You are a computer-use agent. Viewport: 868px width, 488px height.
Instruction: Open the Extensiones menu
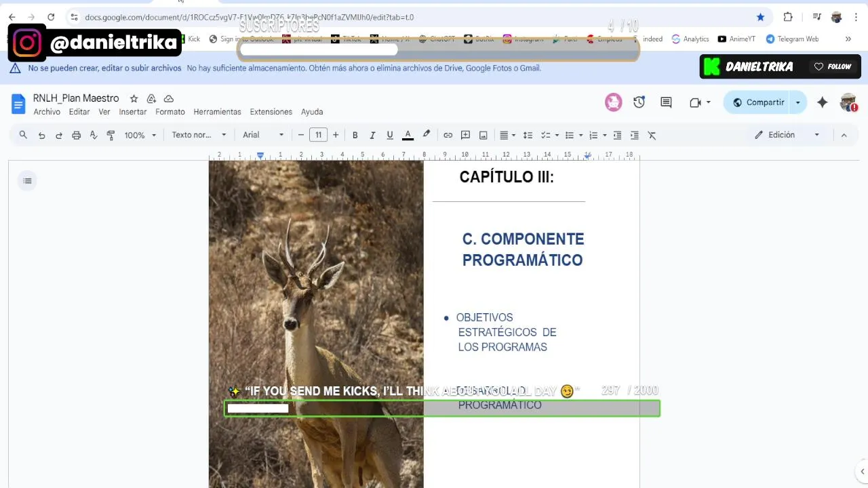(x=271, y=112)
